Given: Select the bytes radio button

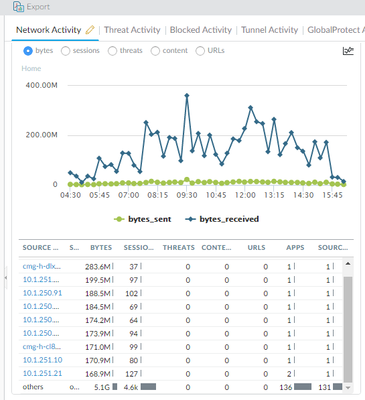Looking at the screenshot, I should pos(28,51).
